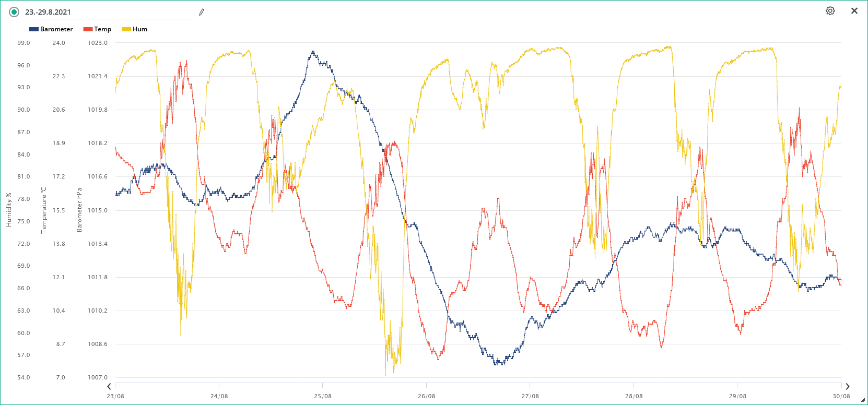Select the 28/08 date tick label

tap(634, 396)
